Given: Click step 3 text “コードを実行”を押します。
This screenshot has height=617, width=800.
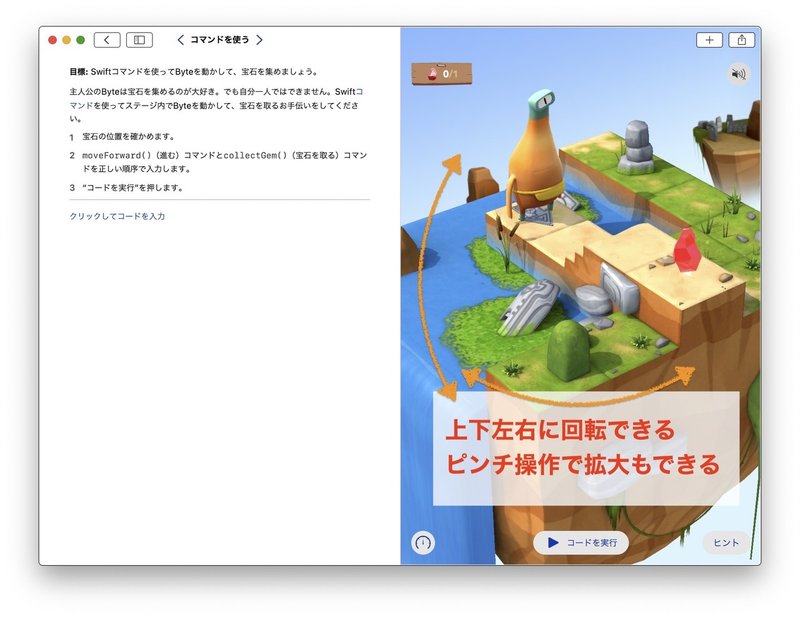Looking at the screenshot, I should tap(133, 188).
